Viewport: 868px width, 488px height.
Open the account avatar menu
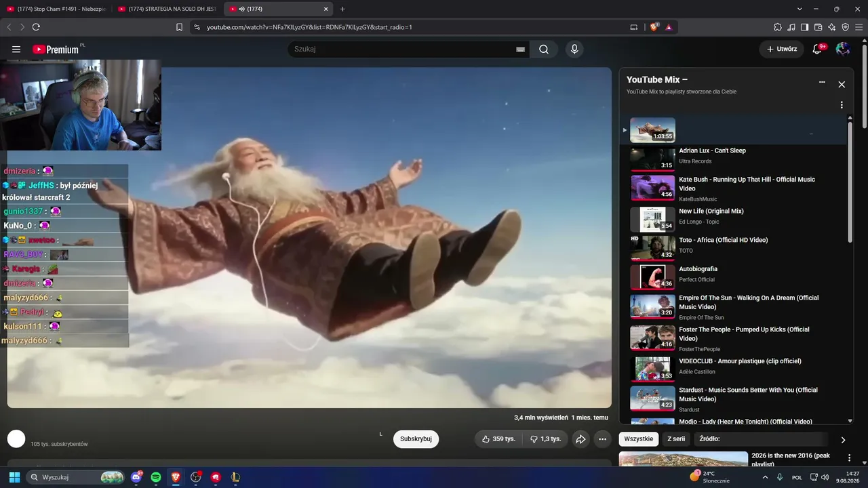pos(843,49)
